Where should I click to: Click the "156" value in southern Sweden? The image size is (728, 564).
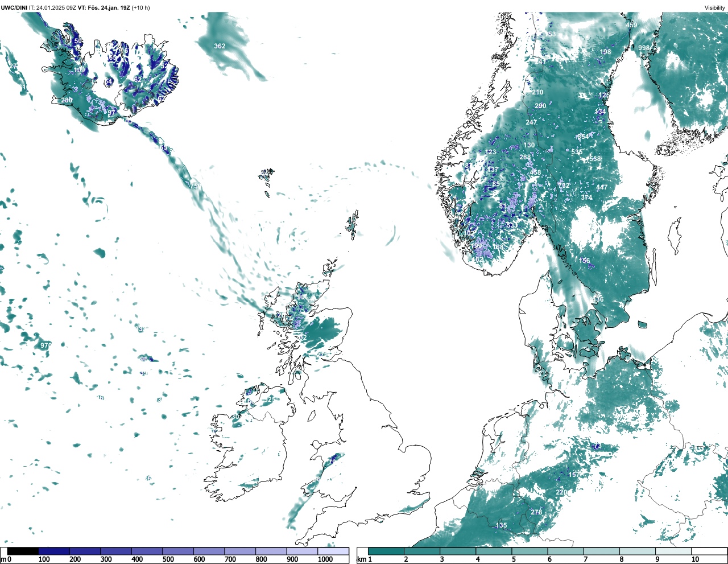coord(585,261)
